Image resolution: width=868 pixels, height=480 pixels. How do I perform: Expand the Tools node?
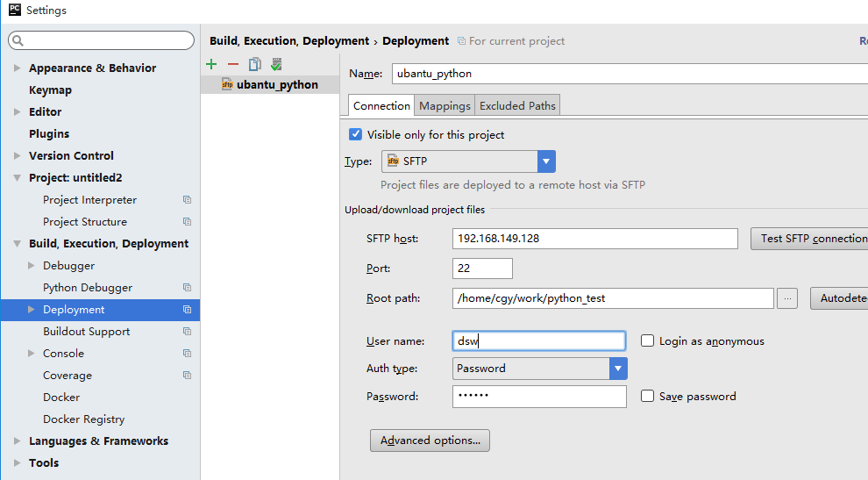click(18, 462)
